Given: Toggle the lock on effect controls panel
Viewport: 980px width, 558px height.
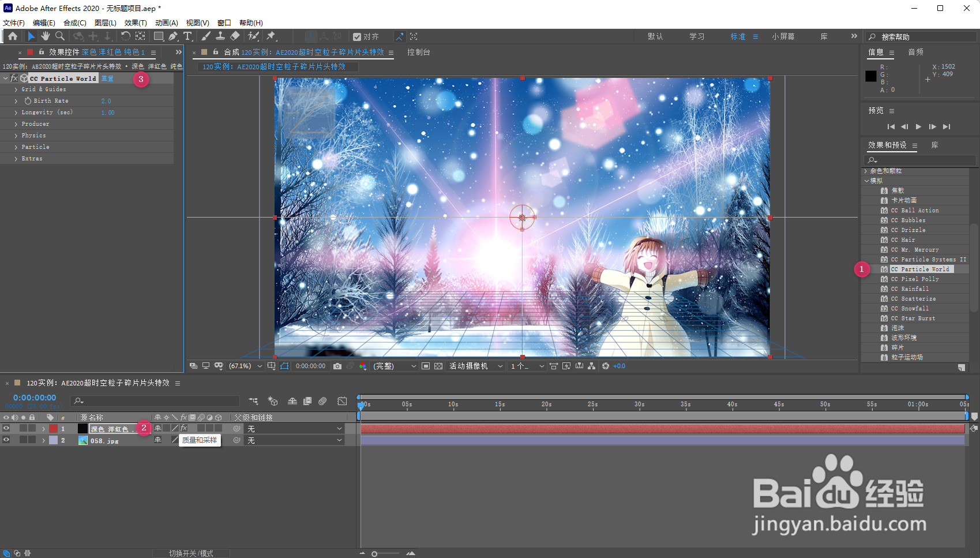Looking at the screenshot, I should (x=42, y=52).
